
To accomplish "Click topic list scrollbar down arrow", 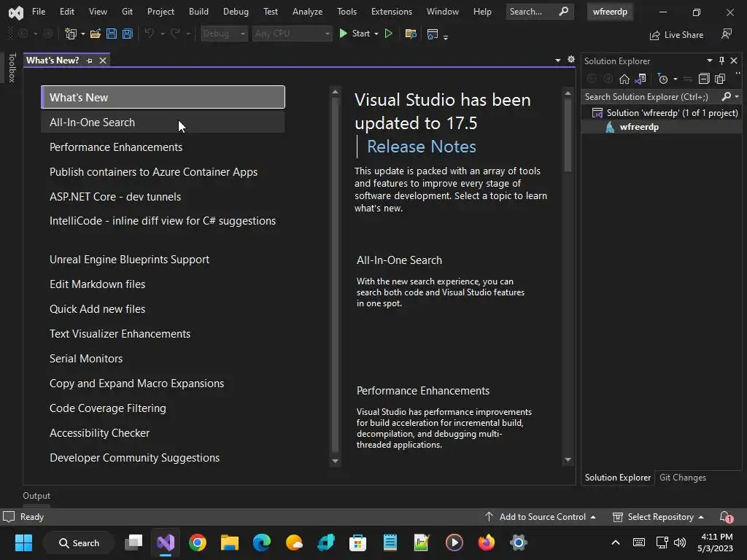I will pos(335,461).
